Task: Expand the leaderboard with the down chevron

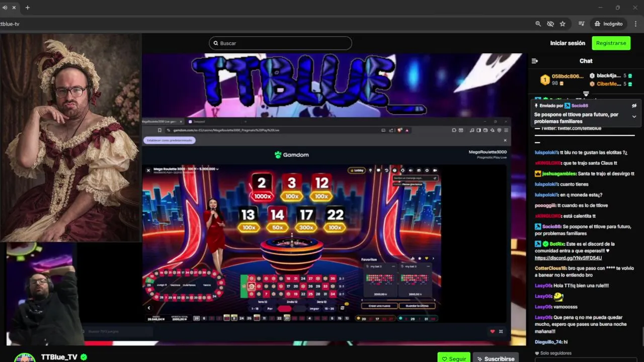Action: point(586,94)
